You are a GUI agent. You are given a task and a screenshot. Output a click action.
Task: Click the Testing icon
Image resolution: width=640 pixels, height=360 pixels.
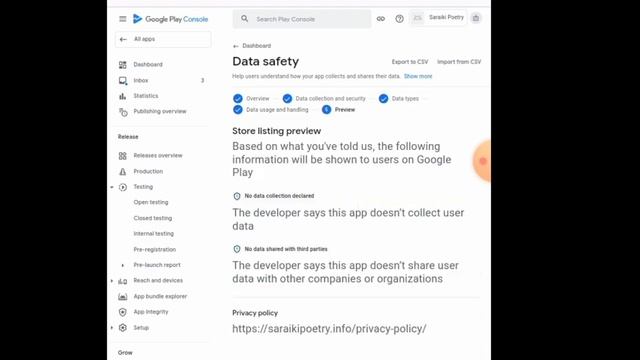pos(122,187)
